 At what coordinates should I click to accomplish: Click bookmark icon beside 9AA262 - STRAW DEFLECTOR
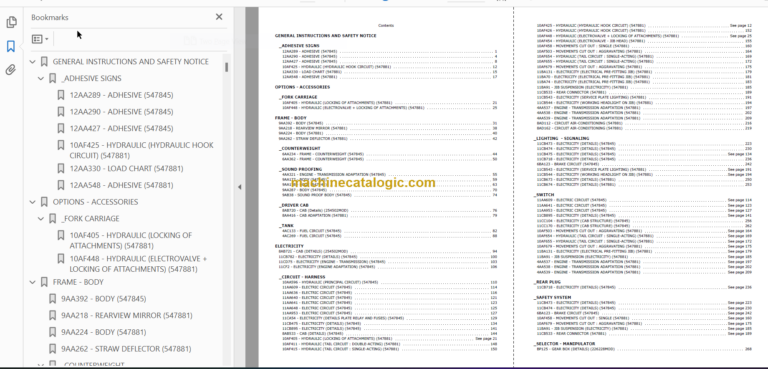[x=52, y=349]
